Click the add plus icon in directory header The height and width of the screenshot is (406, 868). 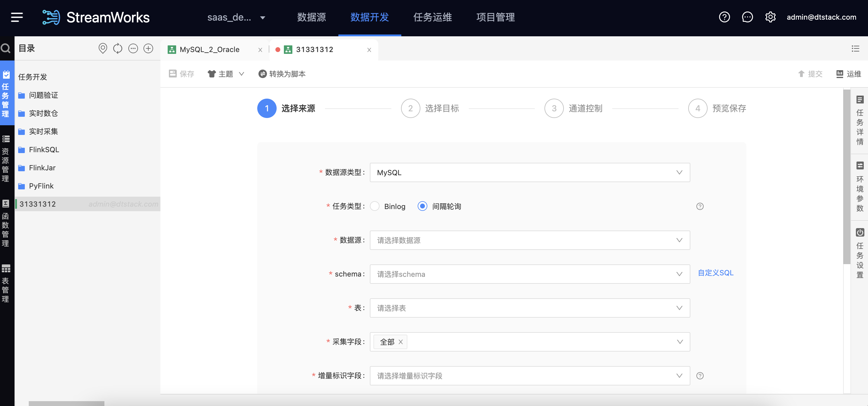148,48
